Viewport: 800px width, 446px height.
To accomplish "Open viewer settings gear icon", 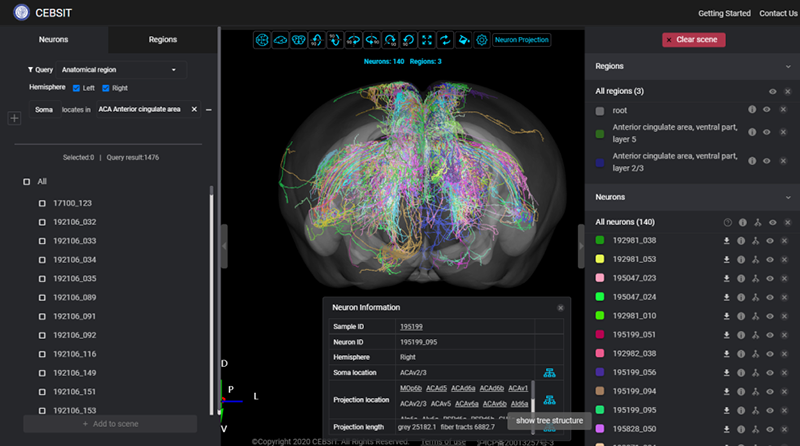I will tap(481, 40).
